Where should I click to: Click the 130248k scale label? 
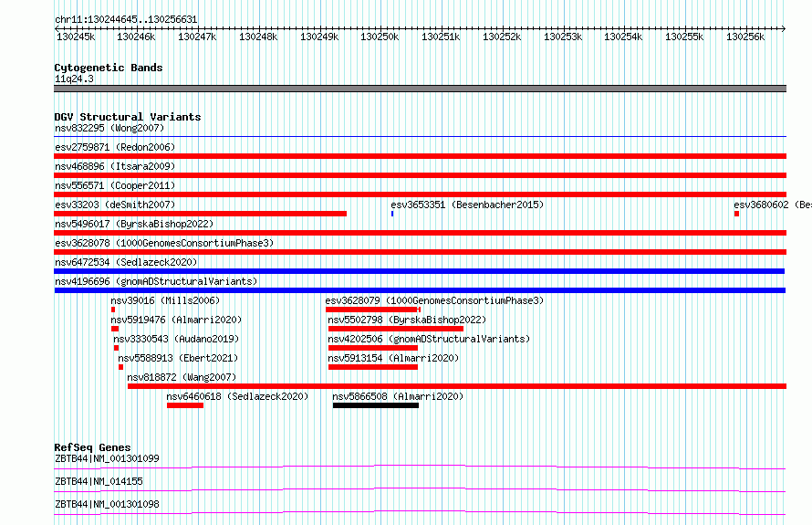click(x=258, y=37)
